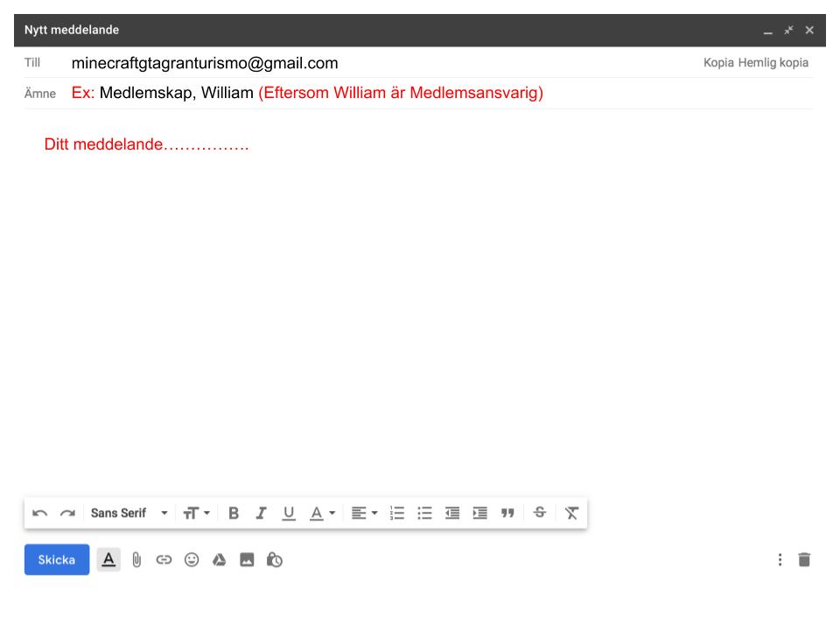Click the attach files paperclip icon

tap(136, 560)
